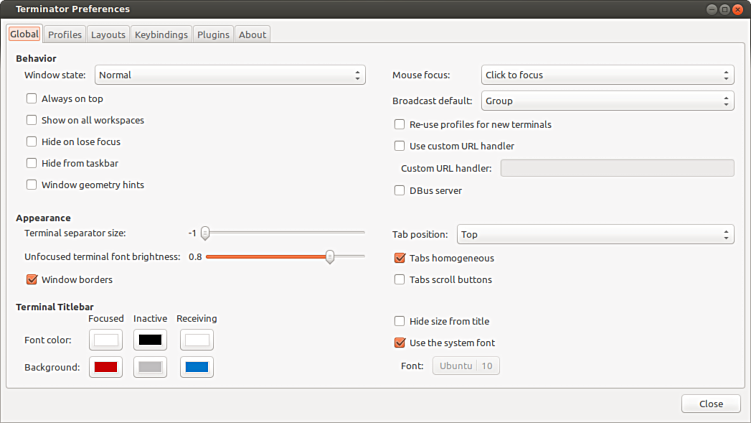
Task: Enable the DBus server option
Action: [x=400, y=190]
